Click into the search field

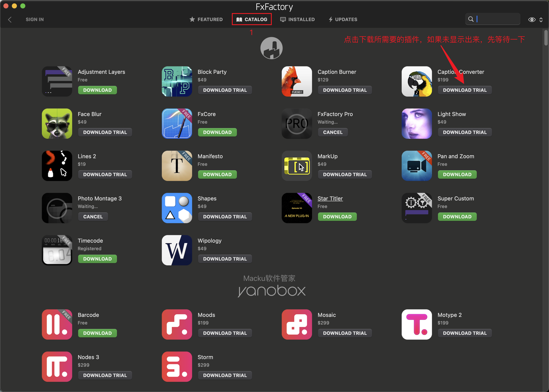pyautogui.click(x=493, y=19)
